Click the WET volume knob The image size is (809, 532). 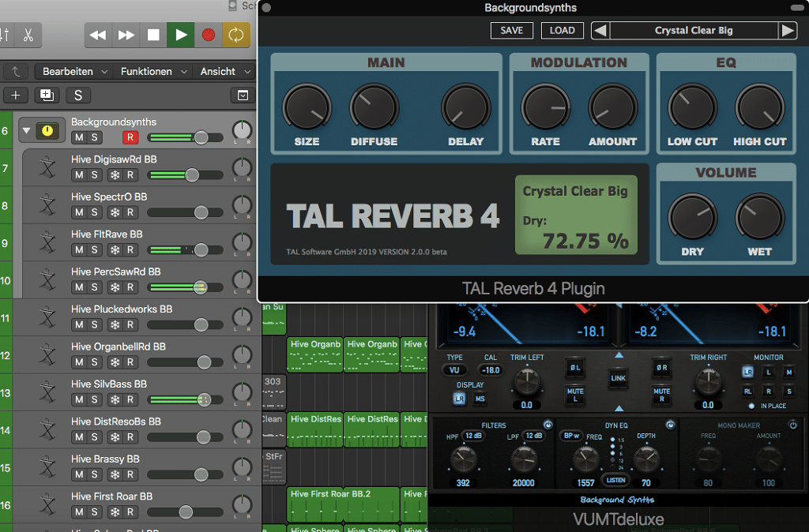click(760, 217)
